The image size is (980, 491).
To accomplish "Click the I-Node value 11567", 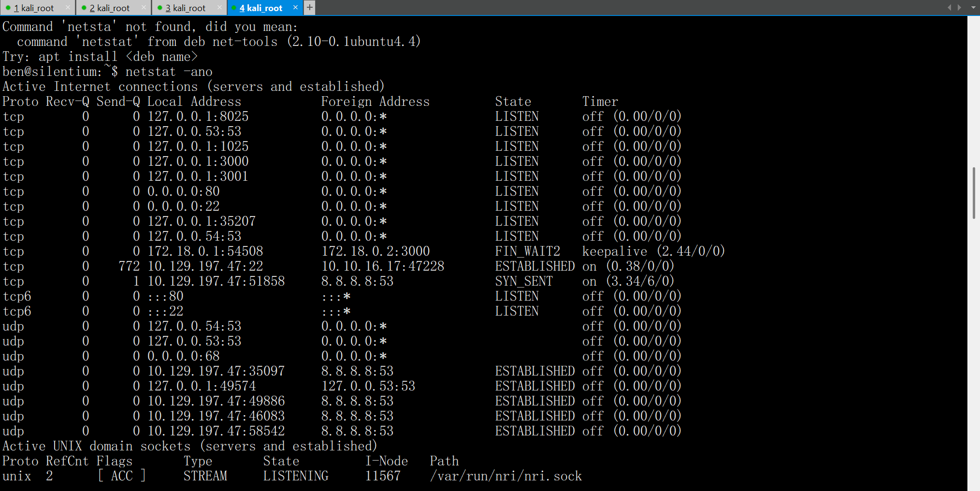I will [383, 476].
